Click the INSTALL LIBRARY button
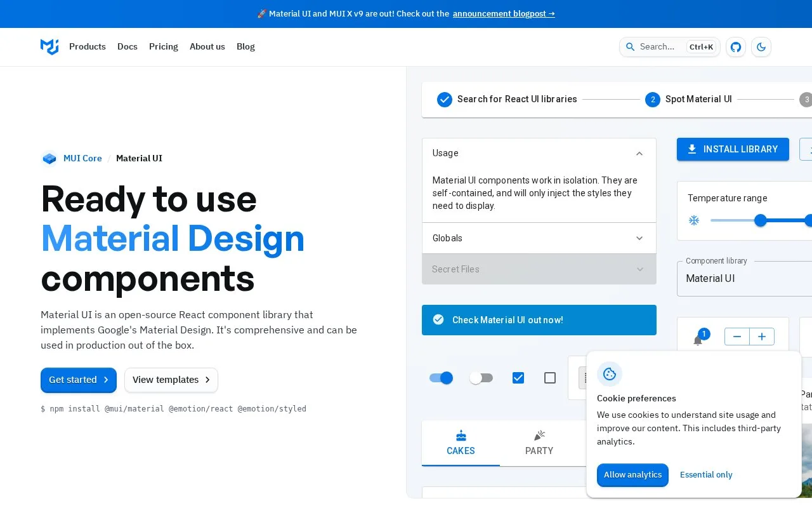The height and width of the screenshot is (508, 812). pos(733,149)
